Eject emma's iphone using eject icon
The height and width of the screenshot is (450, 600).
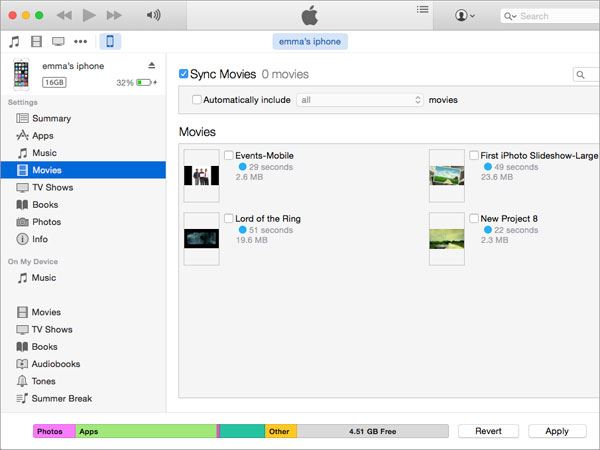pos(152,65)
